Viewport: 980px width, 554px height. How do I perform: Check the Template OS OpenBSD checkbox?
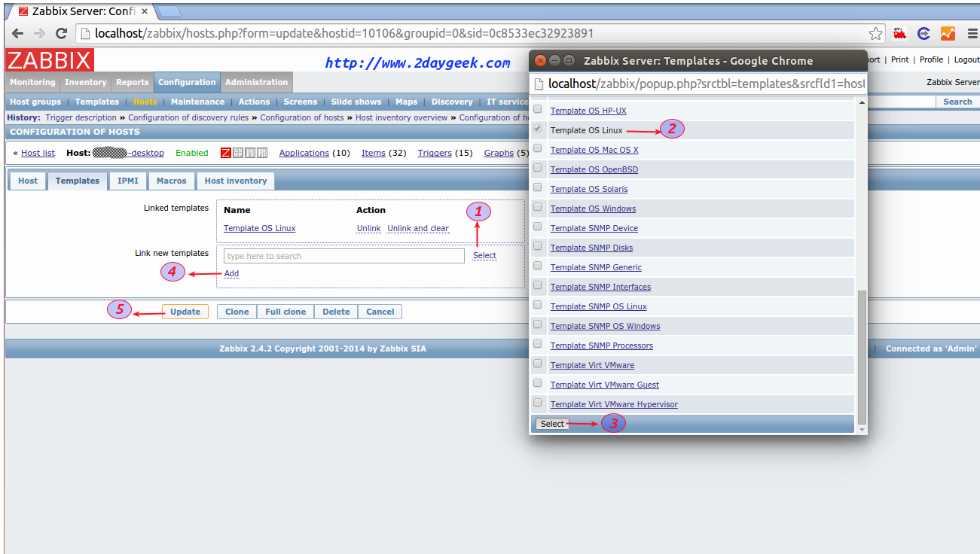(x=538, y=169)
